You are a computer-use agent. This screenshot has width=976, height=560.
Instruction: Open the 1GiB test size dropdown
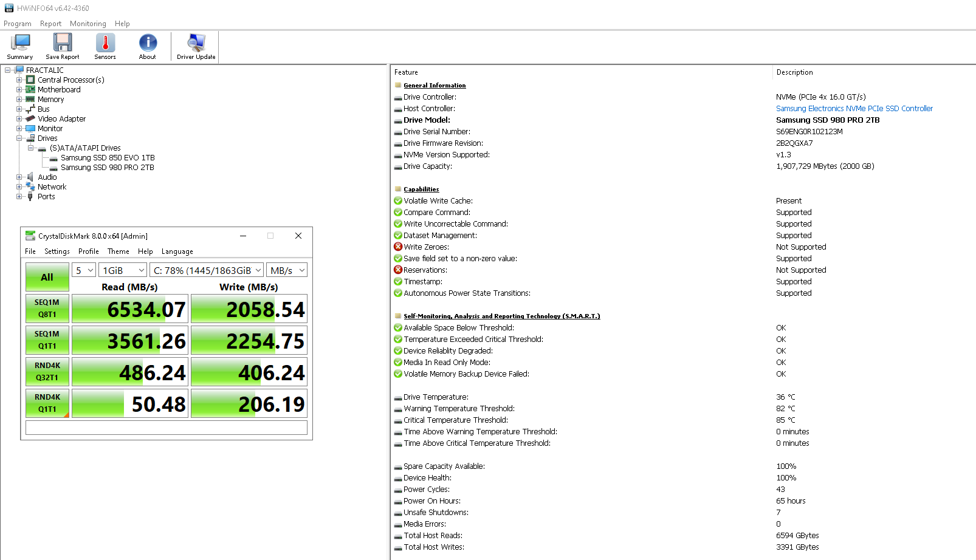pos(123,270)
